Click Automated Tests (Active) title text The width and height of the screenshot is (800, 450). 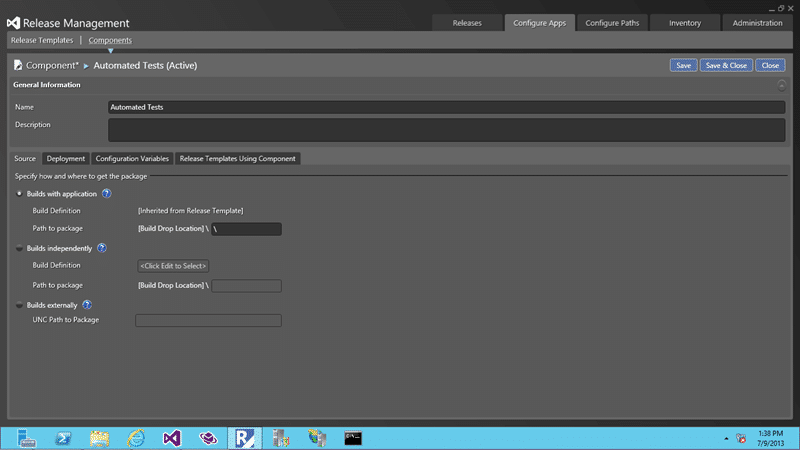(x=145, y=65)
